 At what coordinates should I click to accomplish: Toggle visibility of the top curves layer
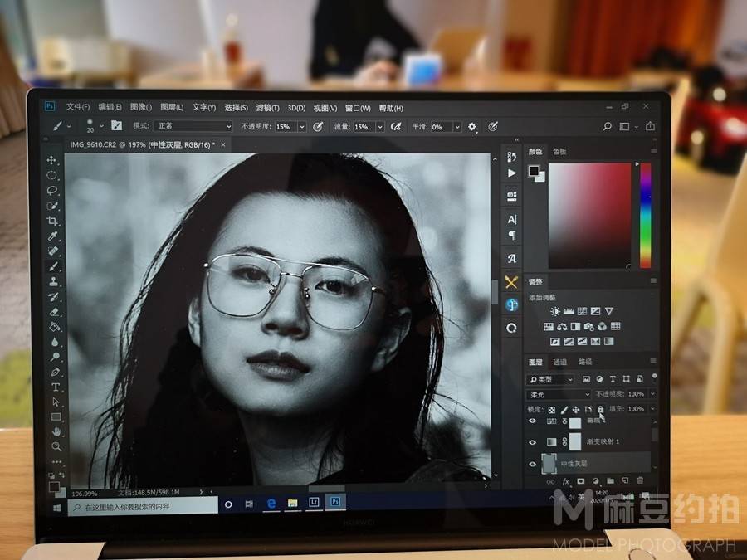pos(533,421)
